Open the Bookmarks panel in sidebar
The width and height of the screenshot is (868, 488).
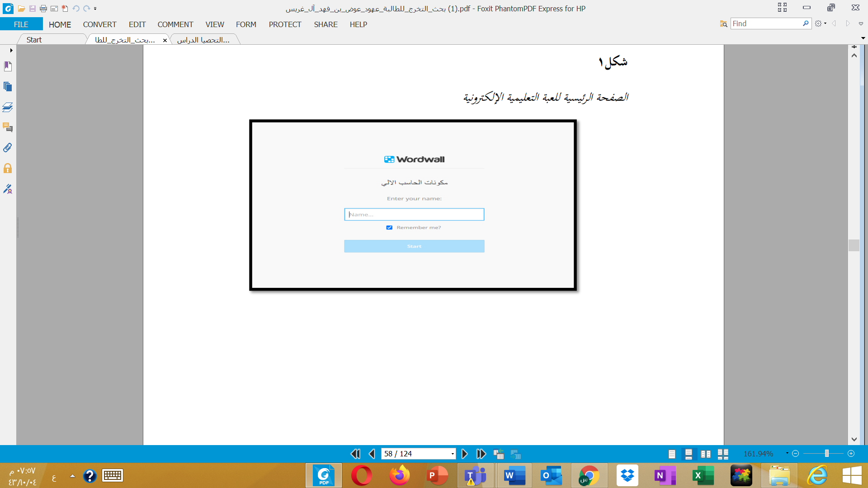(8, 66)
